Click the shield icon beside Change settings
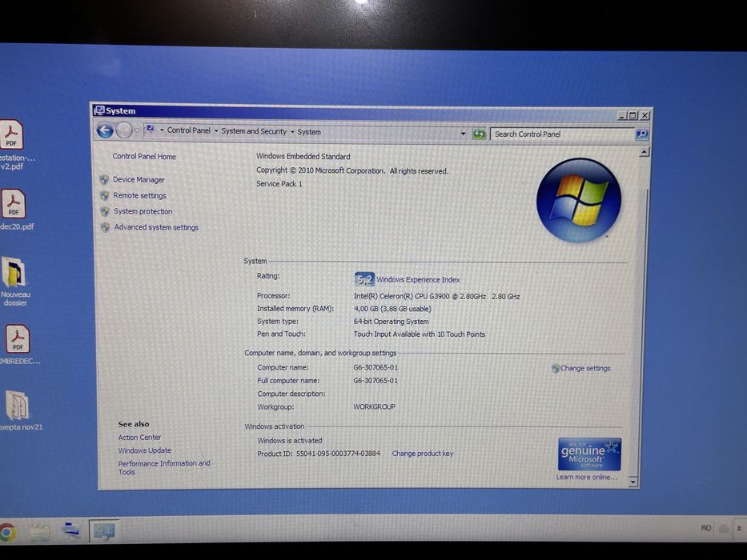 (556, 369)
